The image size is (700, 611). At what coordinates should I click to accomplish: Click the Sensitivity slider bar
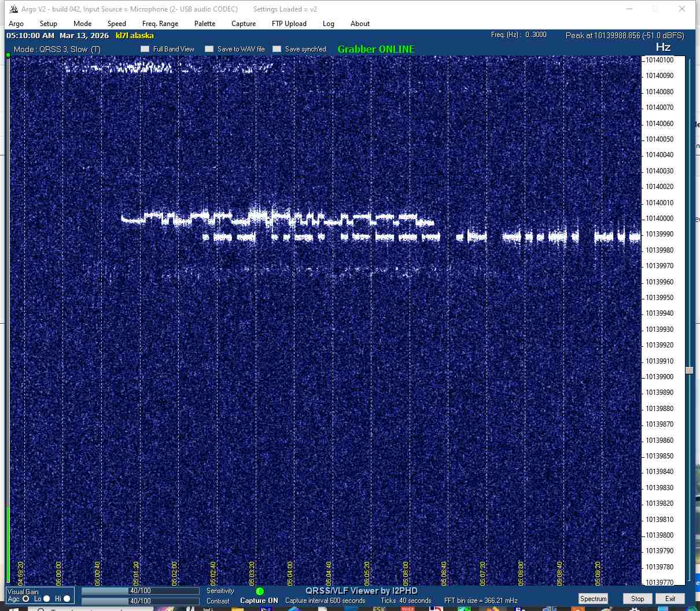click(x=140, y=591)
